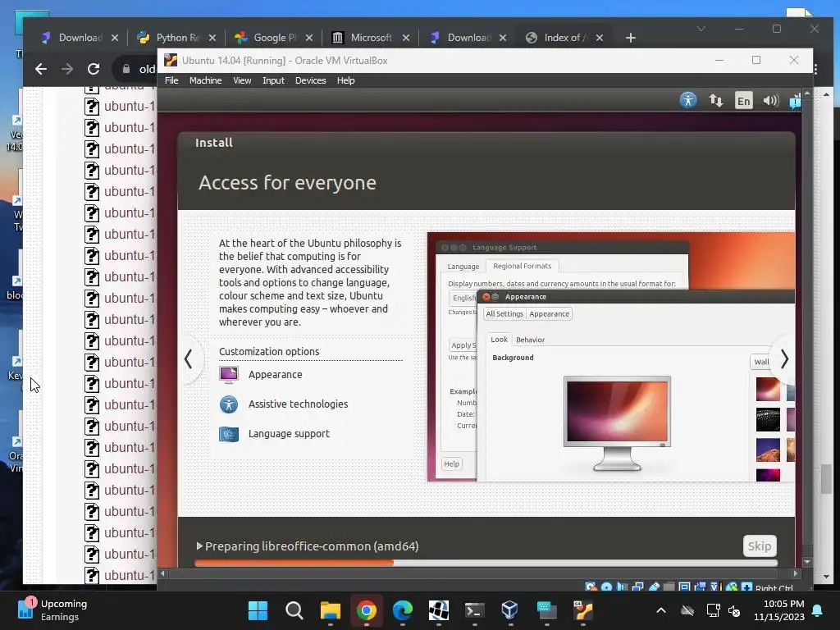View site info lock icon in Chrome

[x=126, y=69]
